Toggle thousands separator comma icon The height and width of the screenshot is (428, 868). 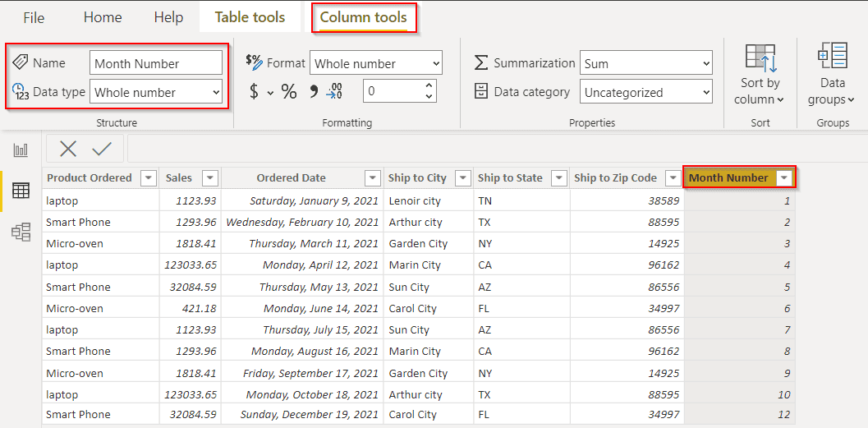[x=314, y=91]
